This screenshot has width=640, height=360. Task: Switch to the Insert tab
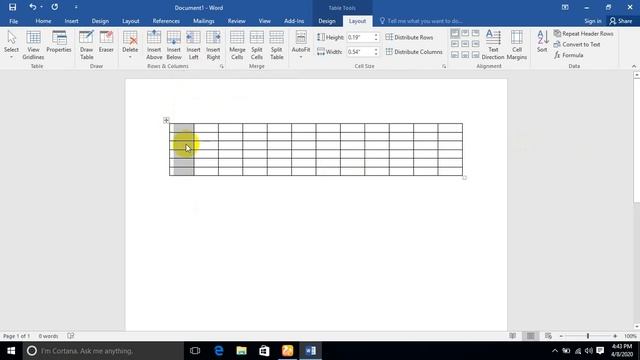click(71, 21)
